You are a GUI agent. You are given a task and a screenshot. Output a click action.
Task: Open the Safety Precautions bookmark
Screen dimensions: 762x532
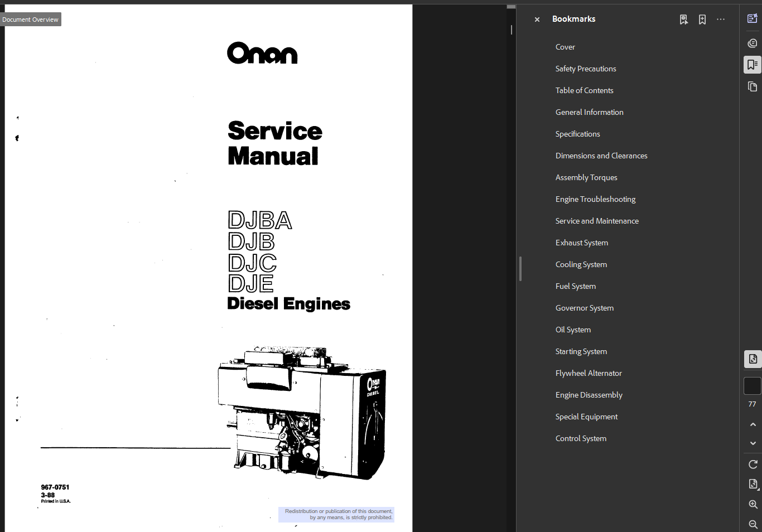(586, 69)
